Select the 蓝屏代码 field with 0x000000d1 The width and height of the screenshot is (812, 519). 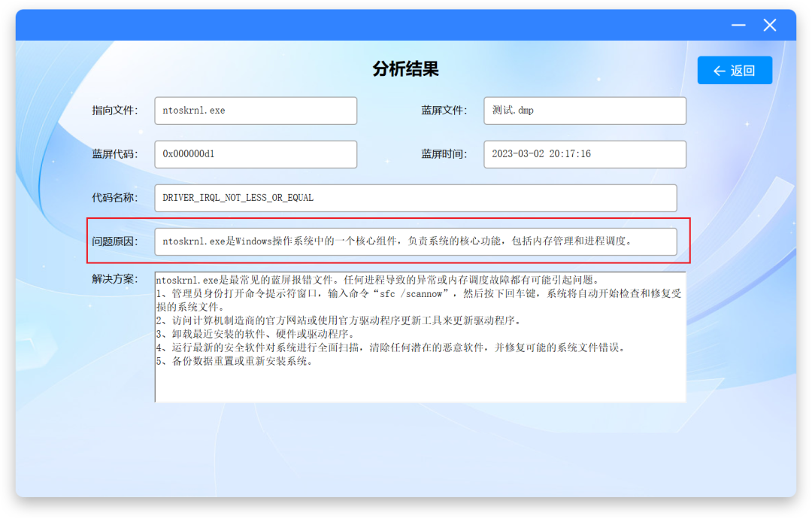pos(256,154)
